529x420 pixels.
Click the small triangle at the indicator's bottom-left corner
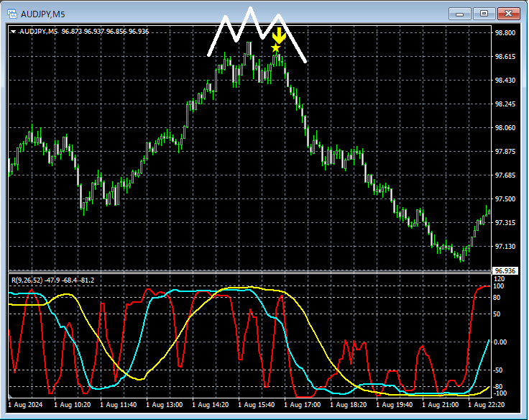(10, 396)
